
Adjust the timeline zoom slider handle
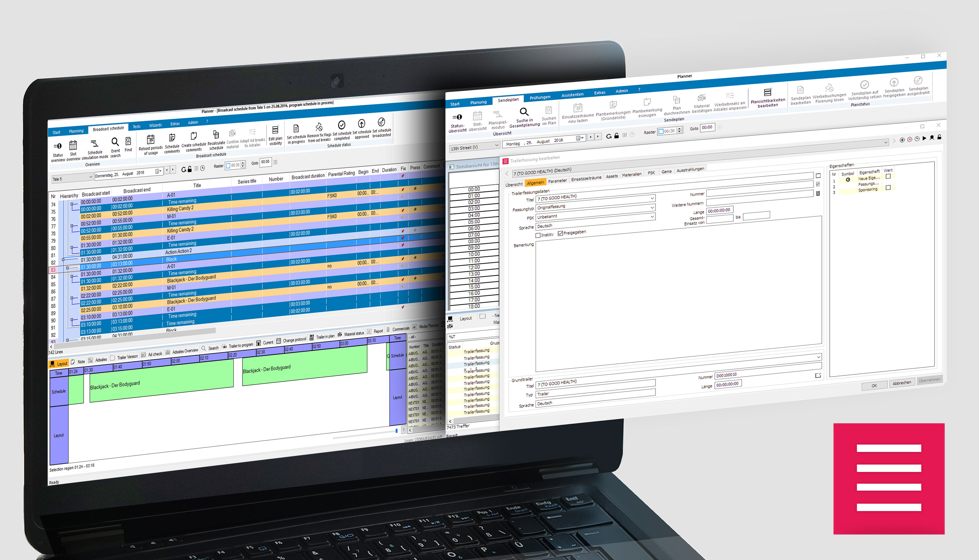[396, 431]
